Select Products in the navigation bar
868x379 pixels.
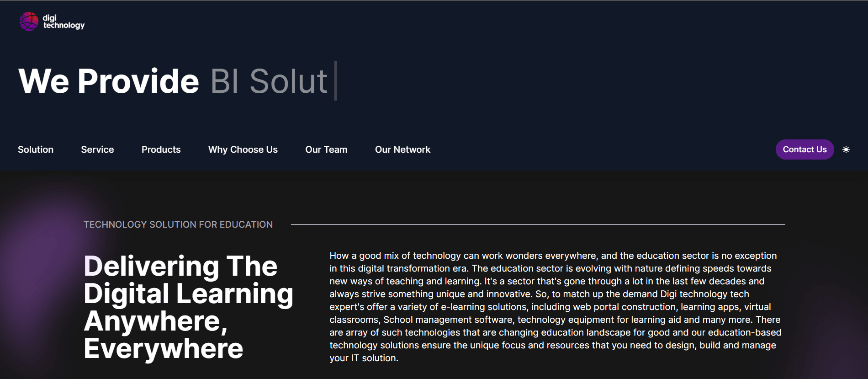pyautogui.click(x=161, y=149)
